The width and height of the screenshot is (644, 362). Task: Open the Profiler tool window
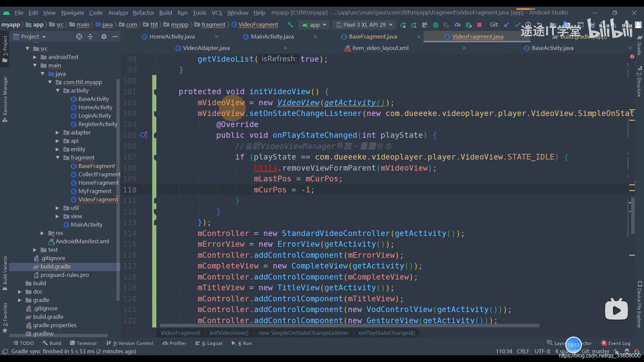[x=174, y=343]
